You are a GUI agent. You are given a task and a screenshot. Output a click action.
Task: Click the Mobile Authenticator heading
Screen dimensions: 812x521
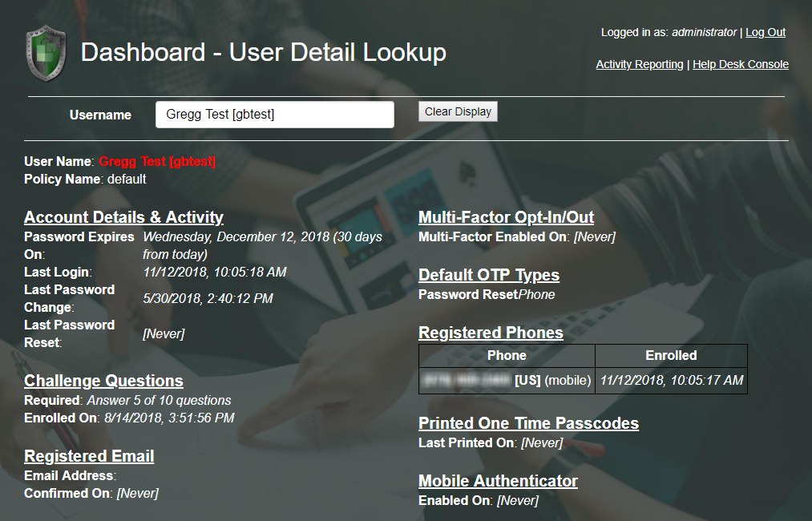498,481
